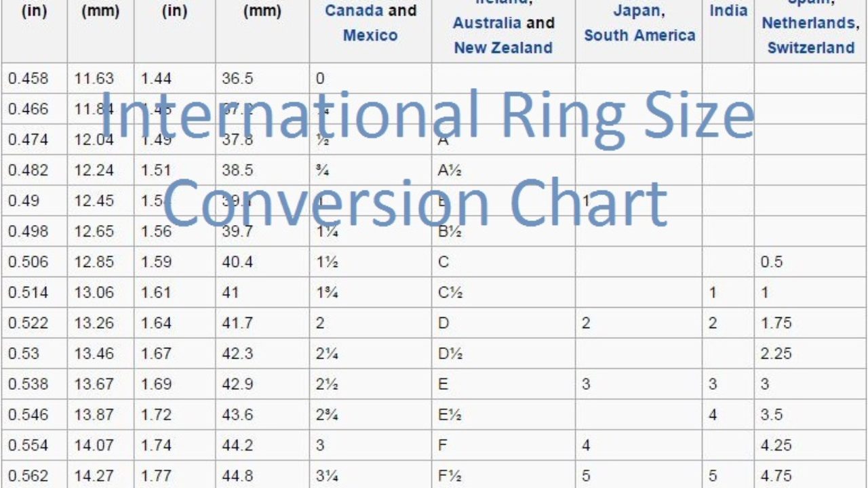868x488 pixels.
Task: Click the B½ size cell
Action: coord(503,231)
